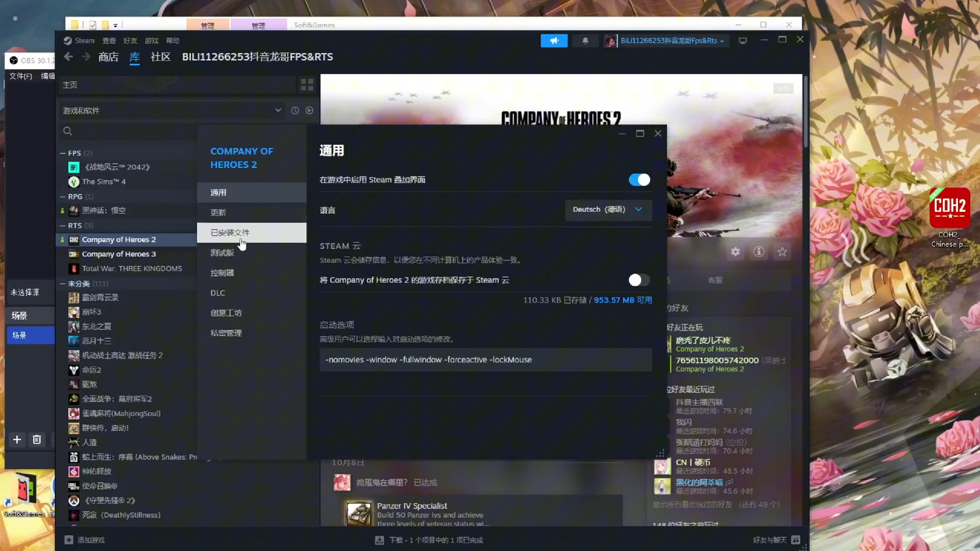Click launch options input field
This screenshot has height=551, width=980.
pos(483,359)
